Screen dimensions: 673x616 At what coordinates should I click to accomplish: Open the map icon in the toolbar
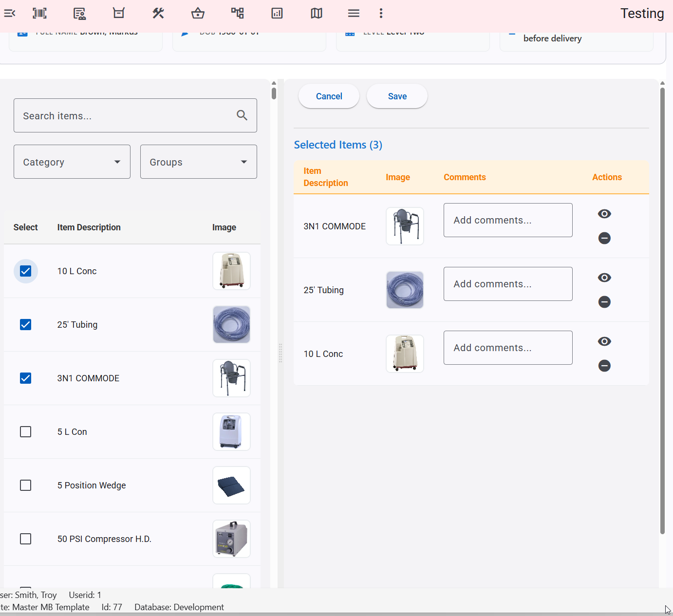click(317, 13)
